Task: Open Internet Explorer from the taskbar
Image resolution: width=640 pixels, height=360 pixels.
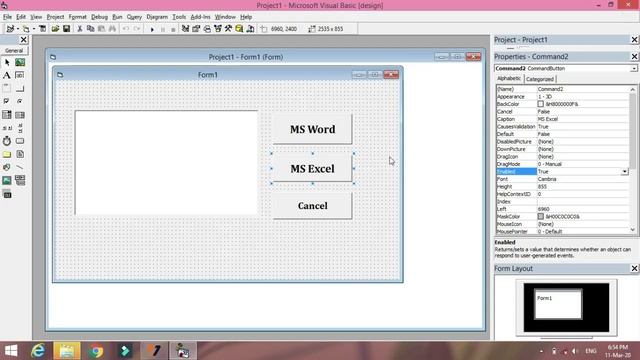Action: (38, 351)
